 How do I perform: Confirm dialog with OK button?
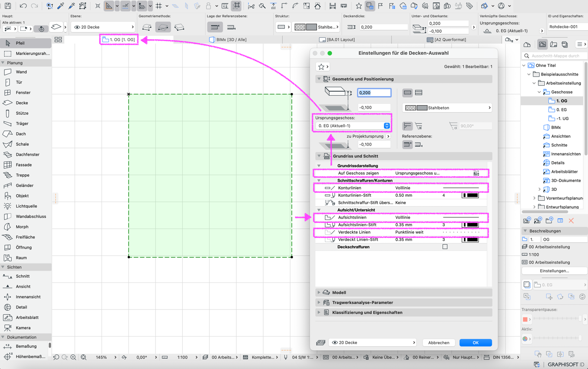click(x=476, y=342)
